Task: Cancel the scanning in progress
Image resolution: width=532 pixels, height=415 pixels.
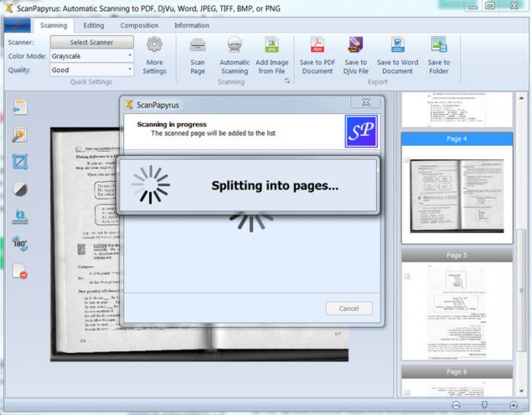Action: tap(349, 308)
